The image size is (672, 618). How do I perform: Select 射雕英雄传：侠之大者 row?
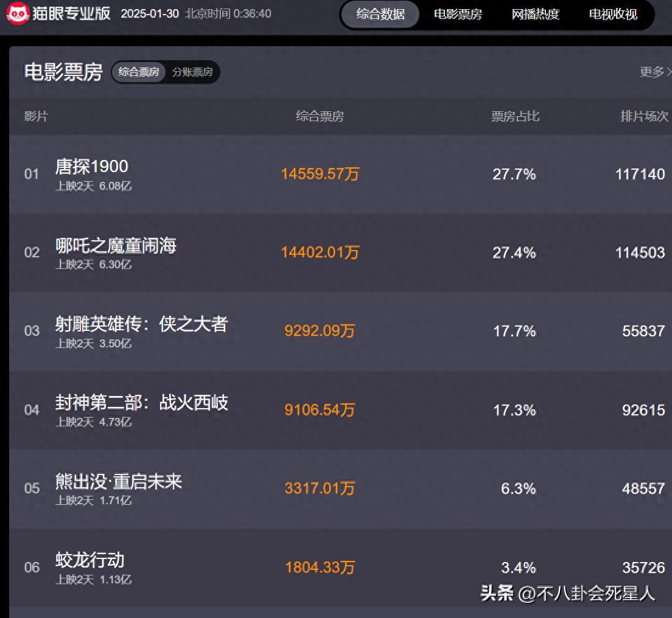pos(141,324)
